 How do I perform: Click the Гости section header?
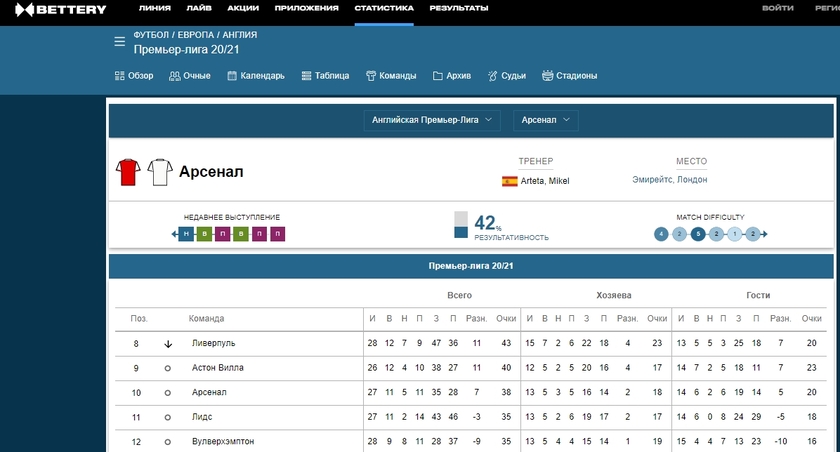[x=758, y=295]
